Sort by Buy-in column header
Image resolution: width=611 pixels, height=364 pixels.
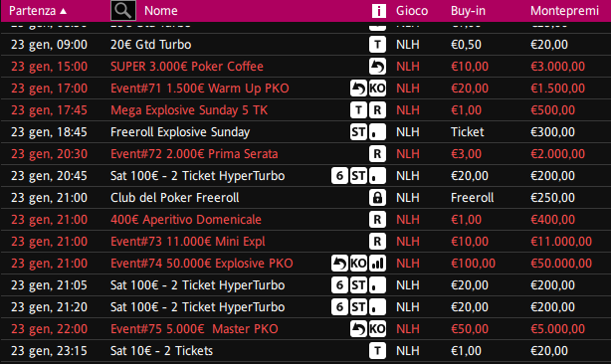tap(468, 11)
